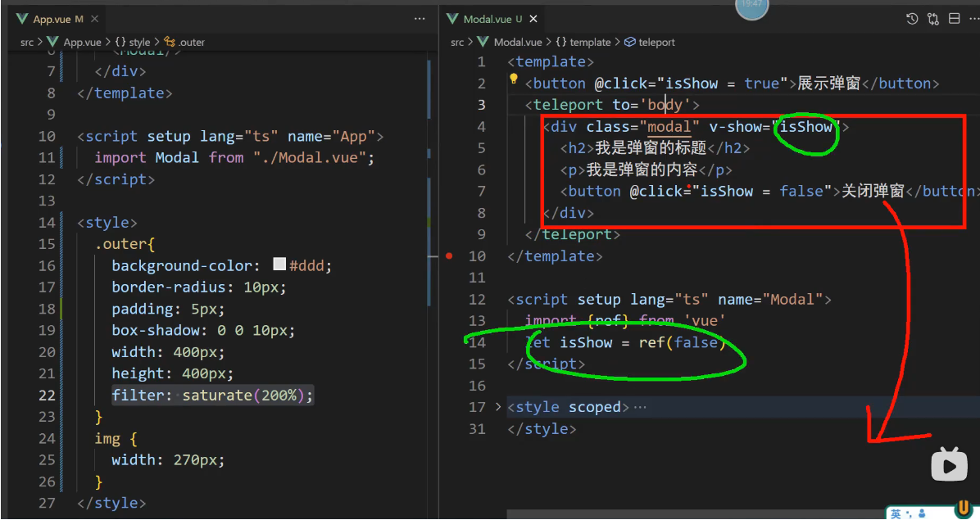Click the closing </teleport> tag

(573, 235)
